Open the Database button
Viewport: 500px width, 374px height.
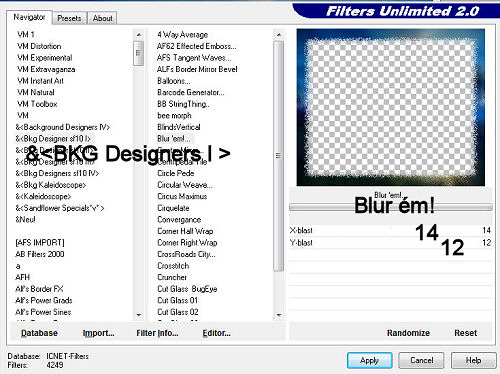coord(39,333)
